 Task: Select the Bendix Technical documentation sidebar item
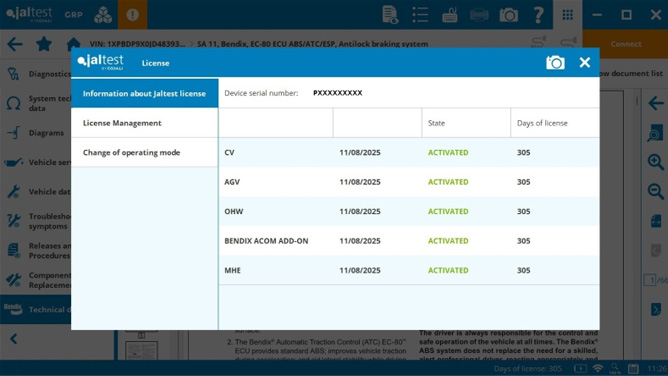(36, 310)
